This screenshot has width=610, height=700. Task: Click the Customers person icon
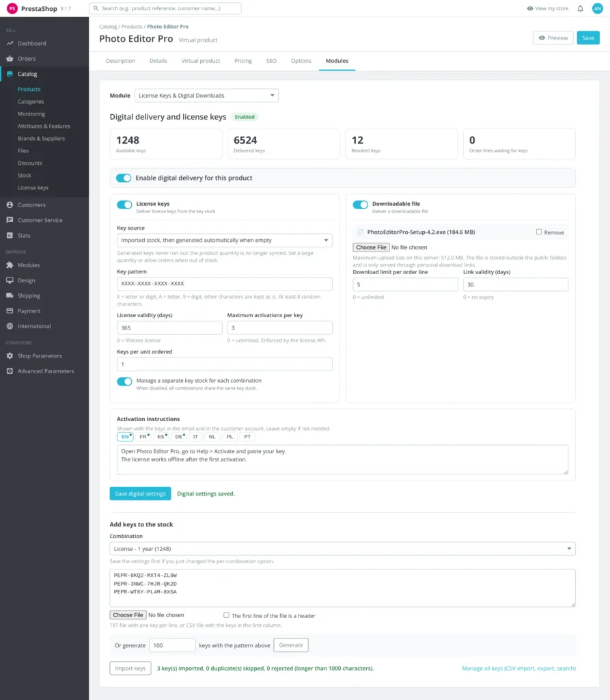[10, 205]
